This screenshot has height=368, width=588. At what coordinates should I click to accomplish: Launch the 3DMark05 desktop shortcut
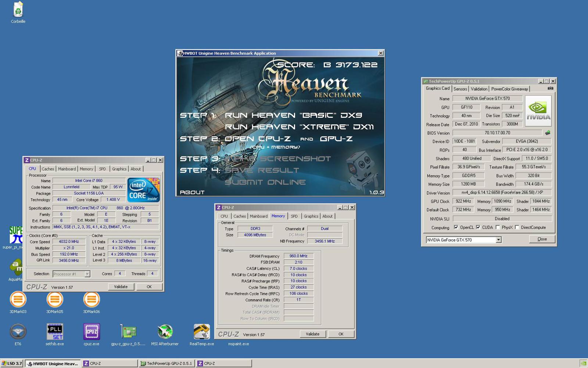tap(55, 300)
